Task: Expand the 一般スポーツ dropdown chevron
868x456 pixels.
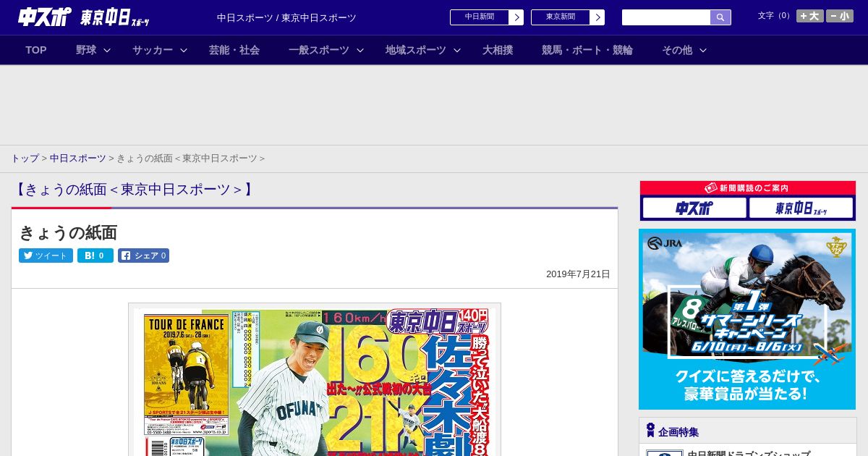Action: (x=360, y=50)
